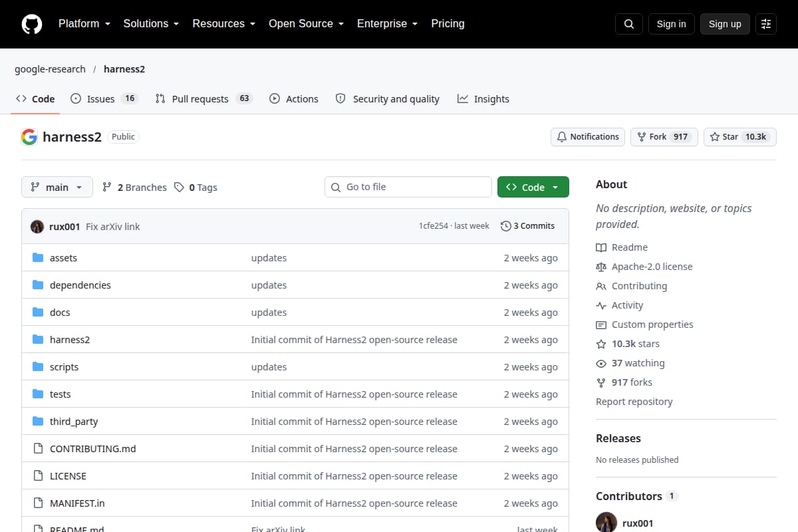The width and height of the screenshot is (798, 532).
Task: Open Readme link in About sidebar
Action: [622, 247]
